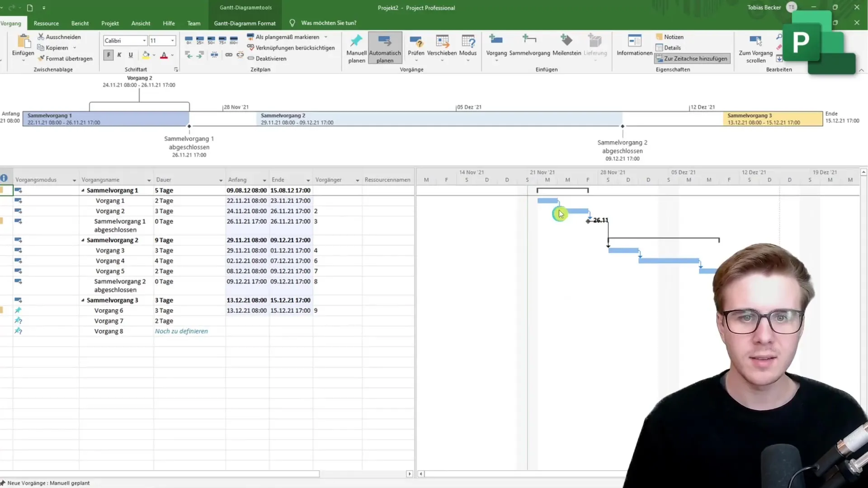Click the horizontal scrollbar right arrow of table
Image resolution: width=868 pixels, height=488 pixels.
click(x=410, y=474)
